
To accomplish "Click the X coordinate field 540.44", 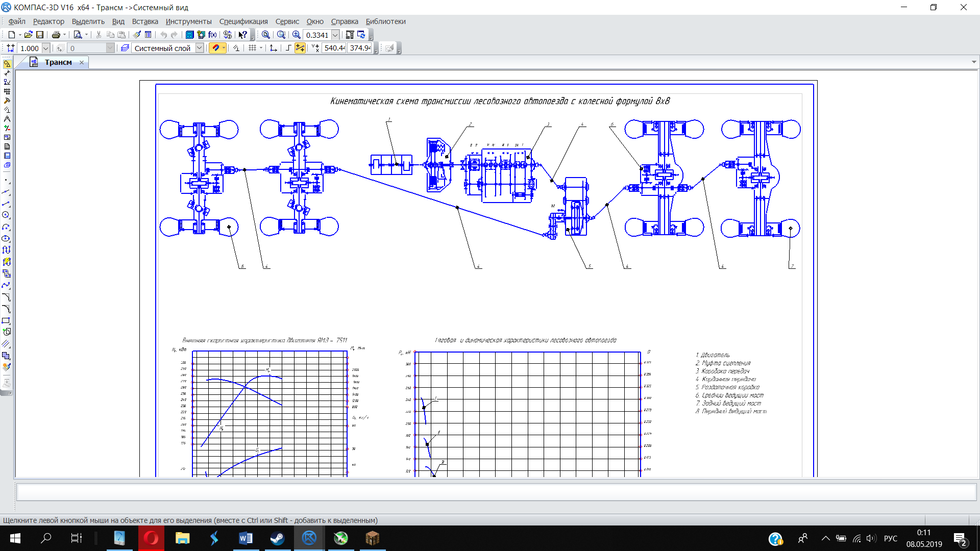I will tap(334, 48).
